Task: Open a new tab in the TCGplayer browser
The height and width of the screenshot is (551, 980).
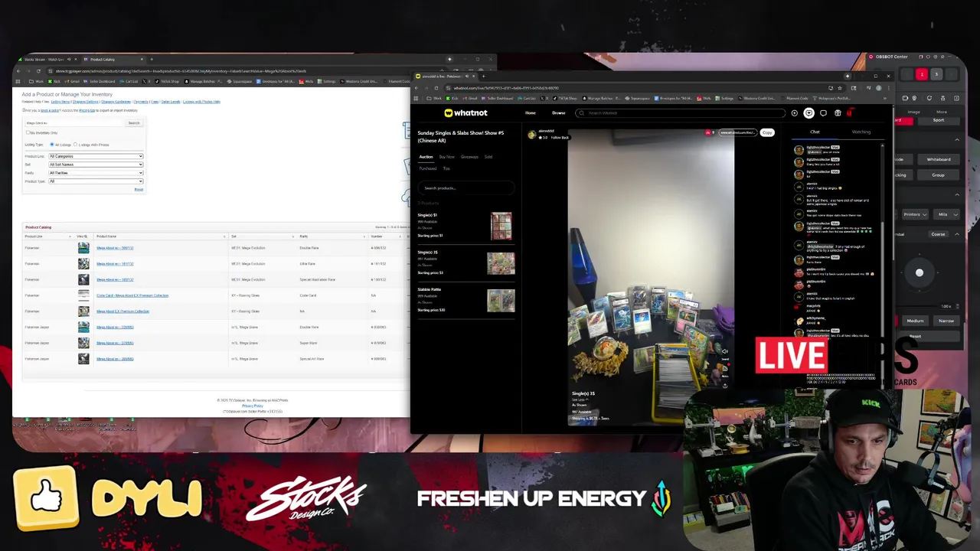Action: [x=151, y=59]
